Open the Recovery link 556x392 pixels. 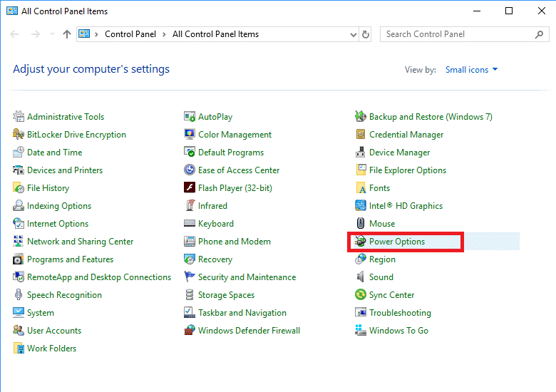tap(215, 259)
